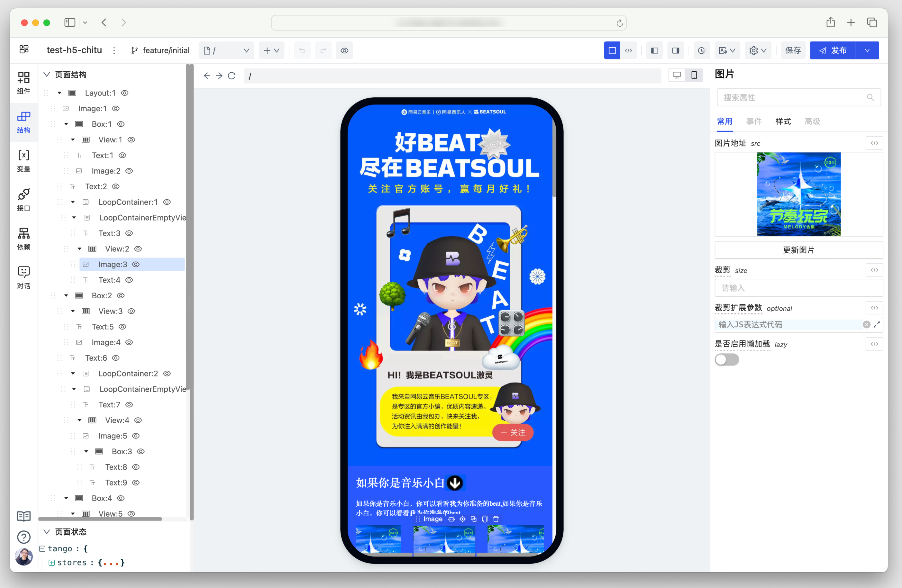
Task: Click the feature/initial branch selector
Action: point(160,50)
